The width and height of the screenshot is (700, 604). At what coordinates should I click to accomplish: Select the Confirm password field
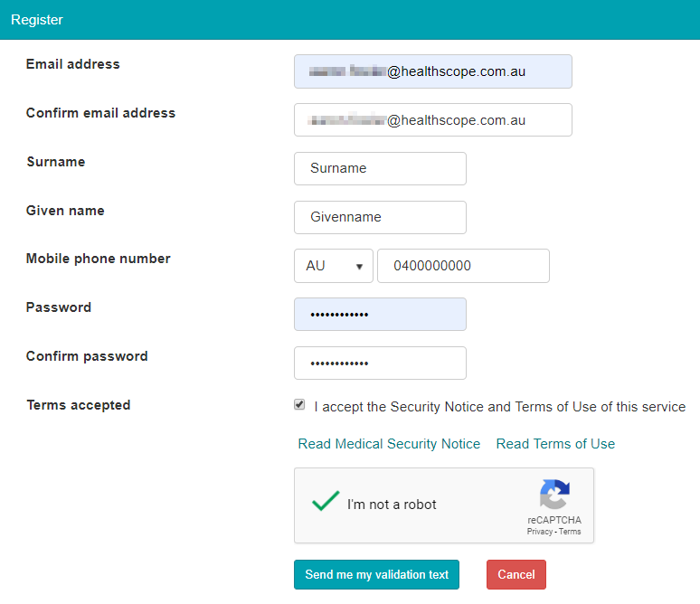[380, 363]
